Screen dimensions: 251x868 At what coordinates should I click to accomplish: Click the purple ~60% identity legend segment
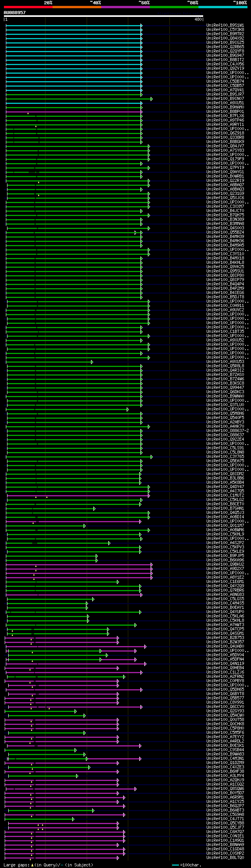tap(125, 7)
